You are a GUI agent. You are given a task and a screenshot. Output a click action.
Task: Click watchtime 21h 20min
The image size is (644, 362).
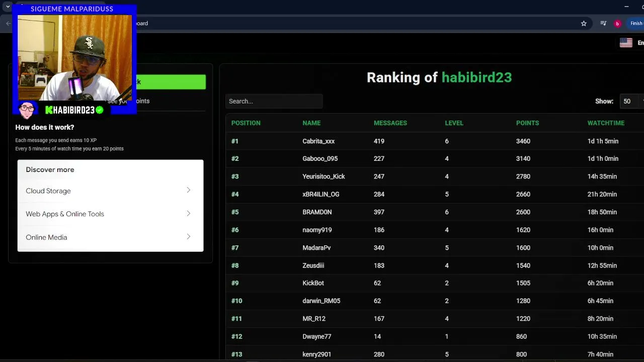(x=602, y=194)
